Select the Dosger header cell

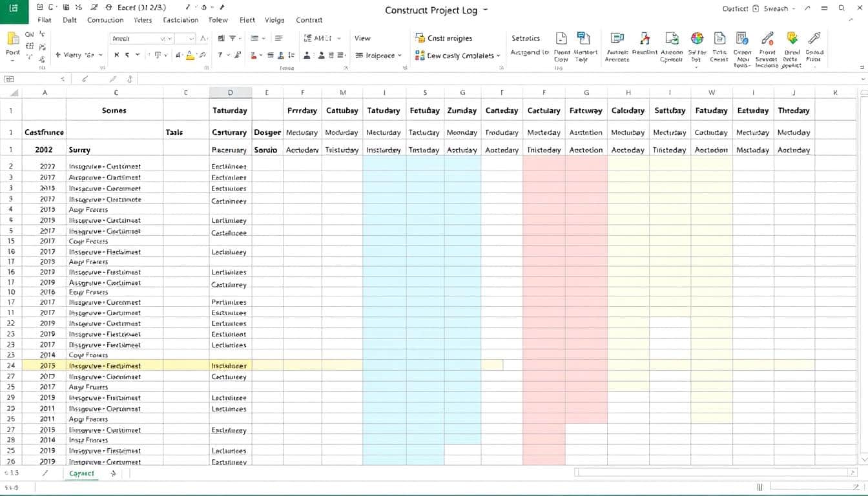(267, 132)
